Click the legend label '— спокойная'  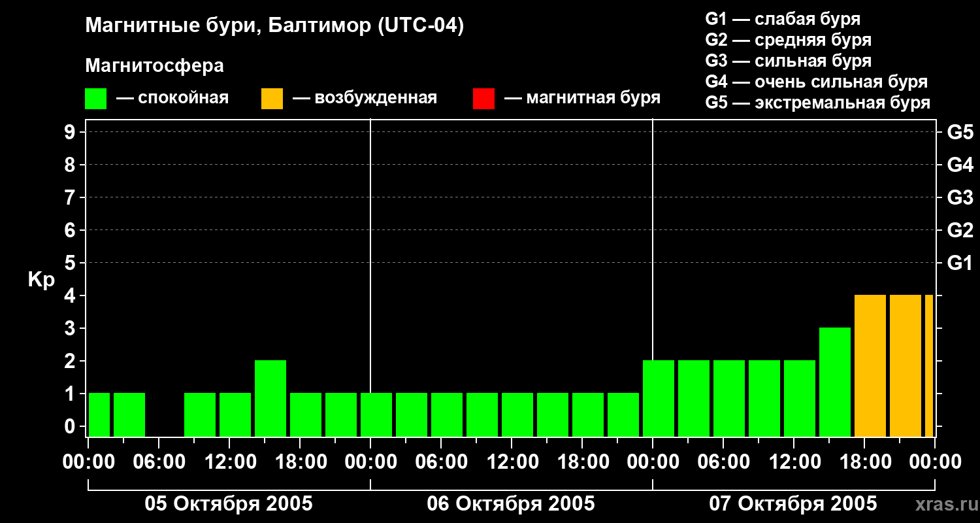pos(172,99)
